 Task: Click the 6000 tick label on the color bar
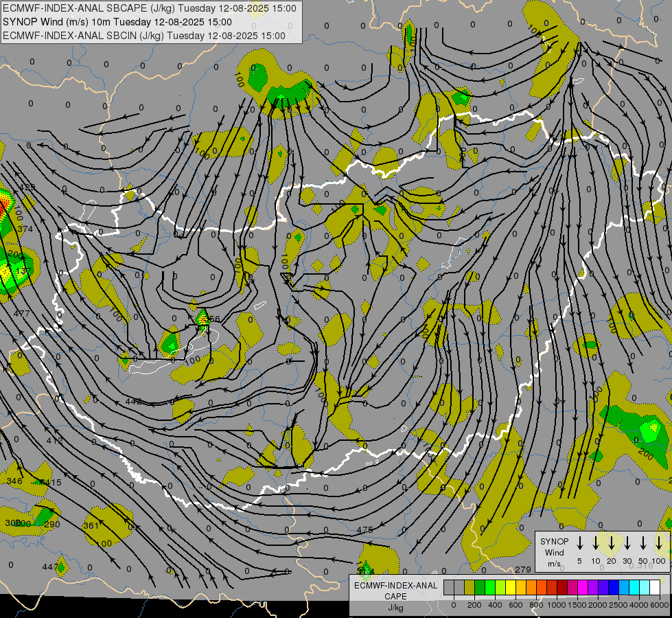660,605
